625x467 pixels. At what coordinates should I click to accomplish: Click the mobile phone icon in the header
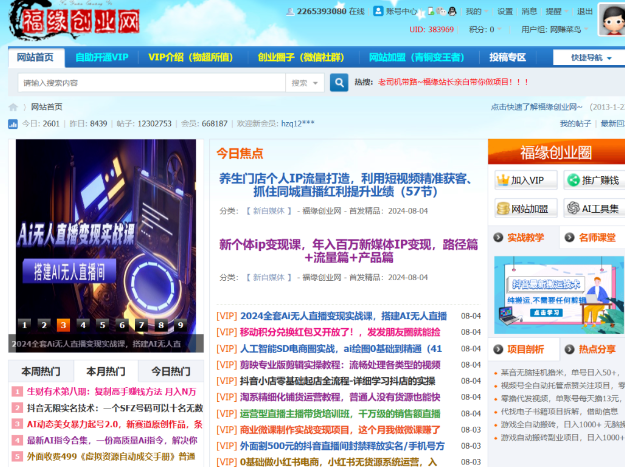click(431, 11)
